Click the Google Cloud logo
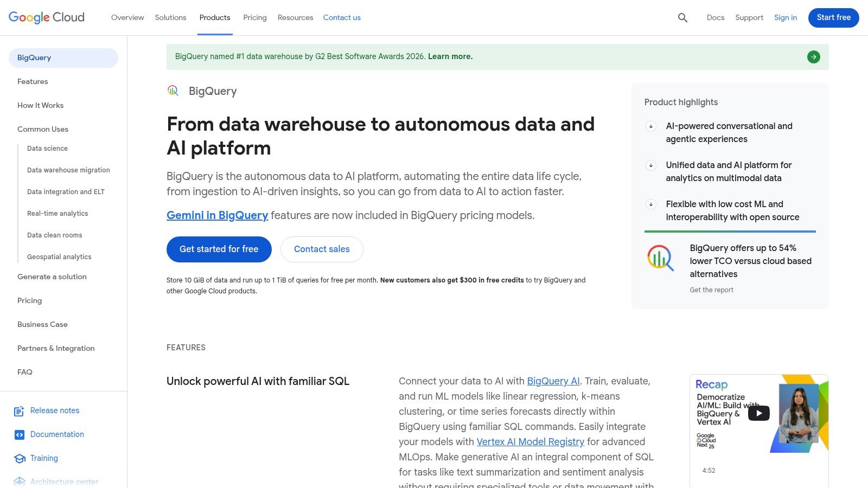The height and width of the screenshot is (488, 868). click(x=46, y=17)
